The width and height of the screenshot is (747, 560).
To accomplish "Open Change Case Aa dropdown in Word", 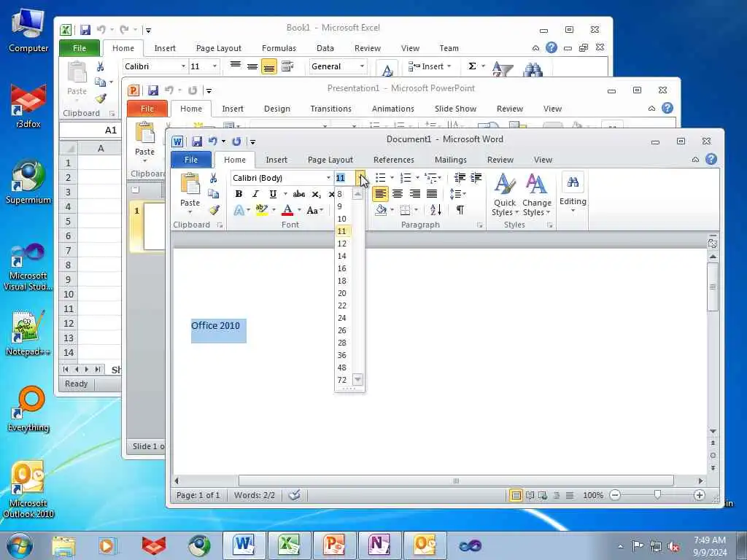I will tap(314, 210).
